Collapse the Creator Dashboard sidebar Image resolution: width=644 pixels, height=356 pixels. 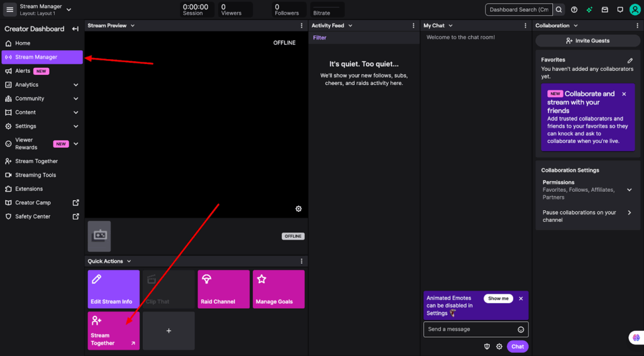[x=75, y=29]
